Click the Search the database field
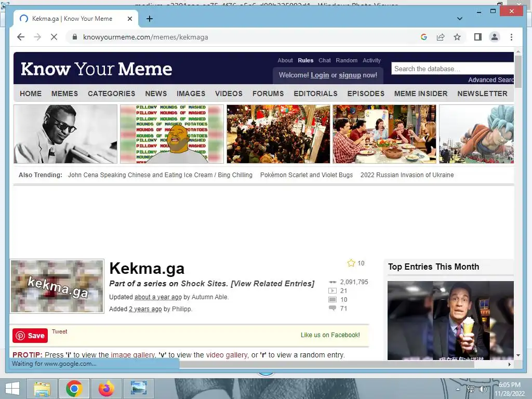Image resolution: width=532 pixels, height=399 pixels. (x=453, y=69)
